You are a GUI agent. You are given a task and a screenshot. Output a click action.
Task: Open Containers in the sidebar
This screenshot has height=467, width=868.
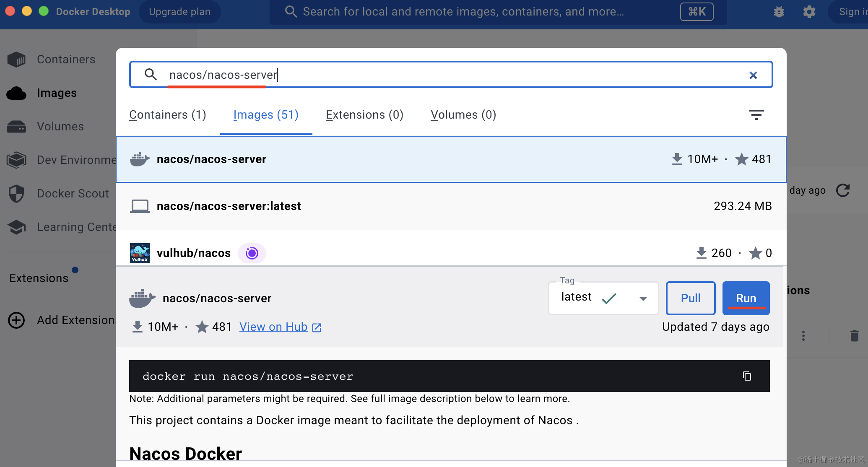pos(66,60)
